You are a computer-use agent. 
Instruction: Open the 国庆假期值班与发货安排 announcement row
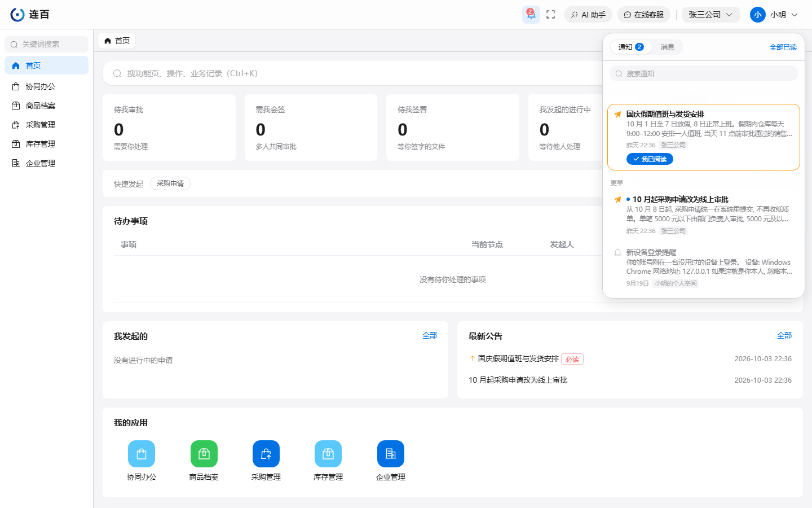tap(630, 359)
